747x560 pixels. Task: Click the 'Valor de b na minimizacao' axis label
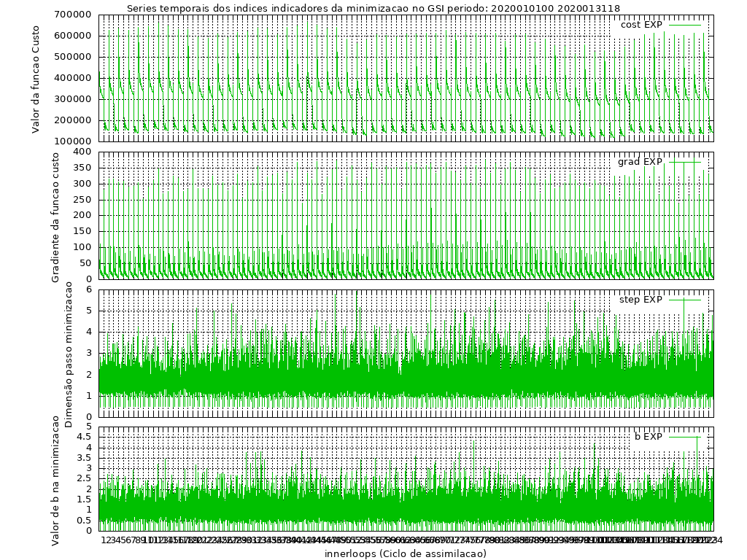click(56, 478)
